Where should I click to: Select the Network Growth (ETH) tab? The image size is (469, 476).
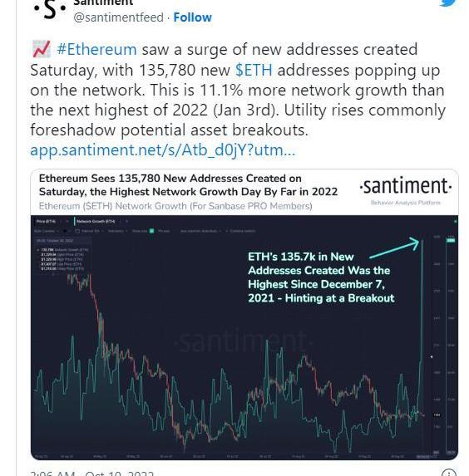coord(96,221)
